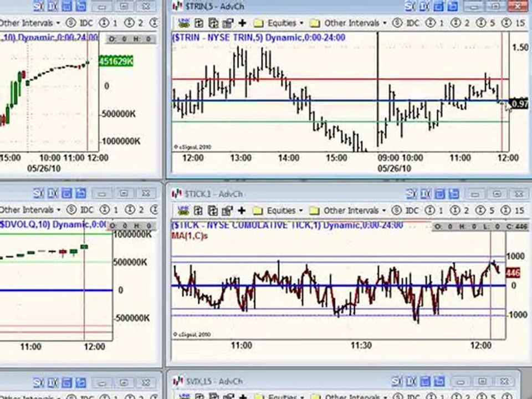Set $TRIN chart to the 15 interval
The height and width of the screenshot is (399, 532).
[513, 23]
